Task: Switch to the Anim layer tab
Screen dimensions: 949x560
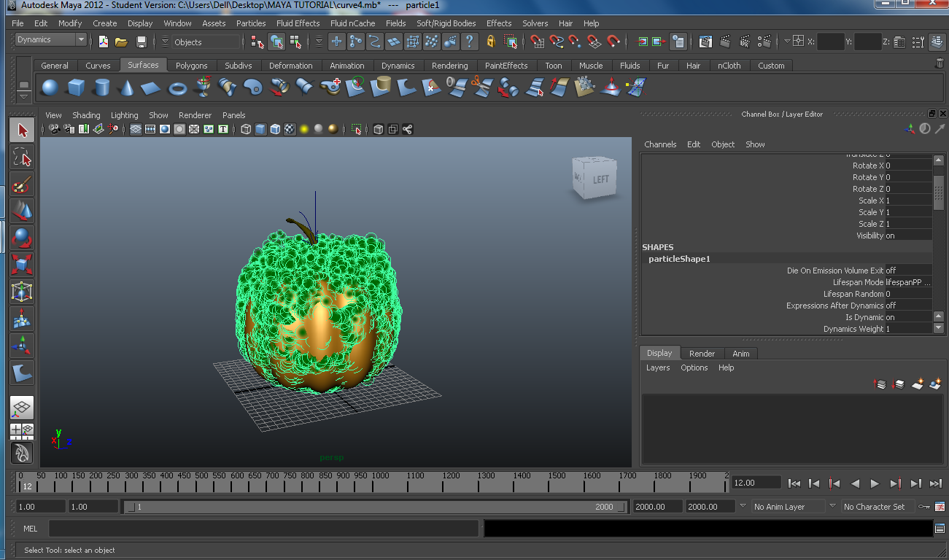Action: pyautogui.click(x=741, y=354)
